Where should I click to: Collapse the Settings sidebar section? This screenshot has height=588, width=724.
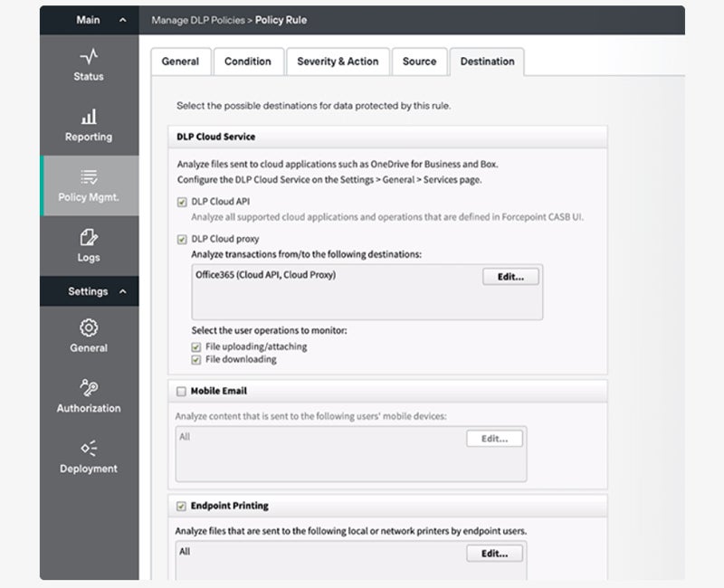click(x=123, y=291)
